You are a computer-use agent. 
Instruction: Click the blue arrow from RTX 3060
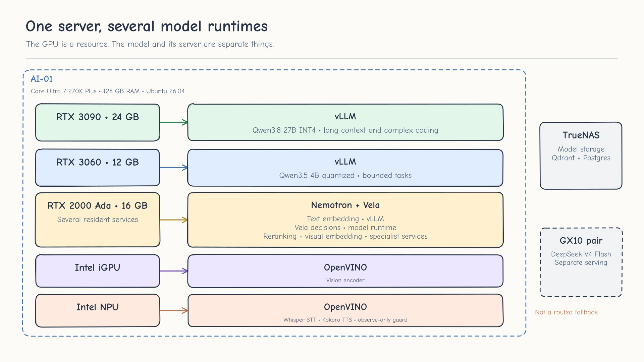tap(174, 168)
